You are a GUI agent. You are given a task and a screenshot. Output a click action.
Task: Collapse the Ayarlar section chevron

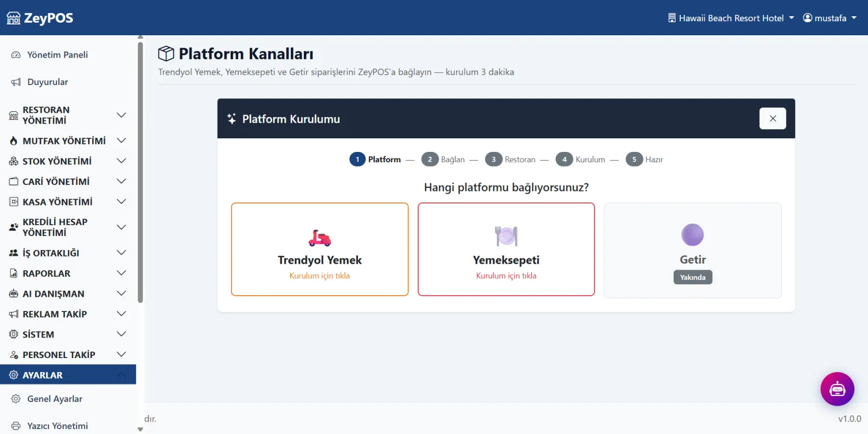click(x=122, y=375)
